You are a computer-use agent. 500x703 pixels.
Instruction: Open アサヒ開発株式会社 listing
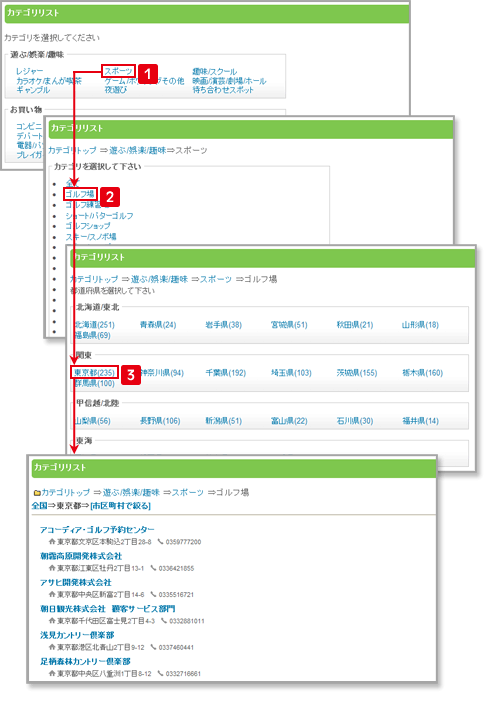point(76,582)
